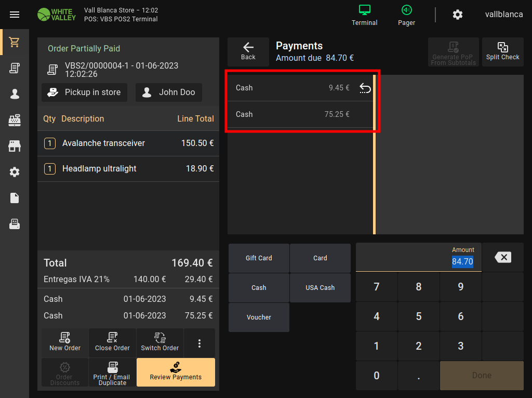Choose Gift Card payment method
This screenshot has width=532, height=398.
pyautogui.click(x=259, y=258)
